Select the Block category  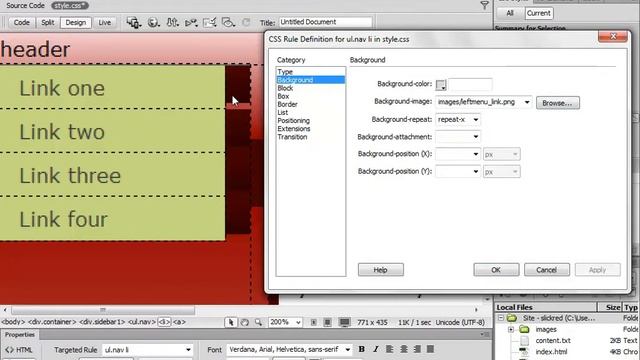point(285,88)
